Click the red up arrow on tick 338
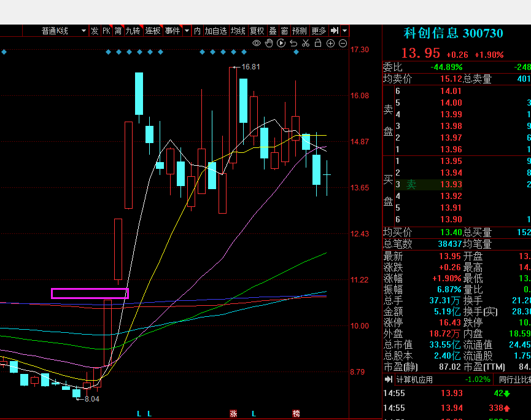Image resolution: width=531 pixels, height=420 pixels. click(x=506, y=408)
